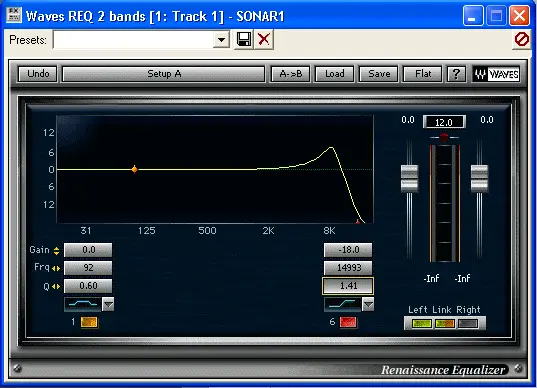Expand band 6 filter type dropdown arrow
537x388 pixels.
(x=368, y=304)
